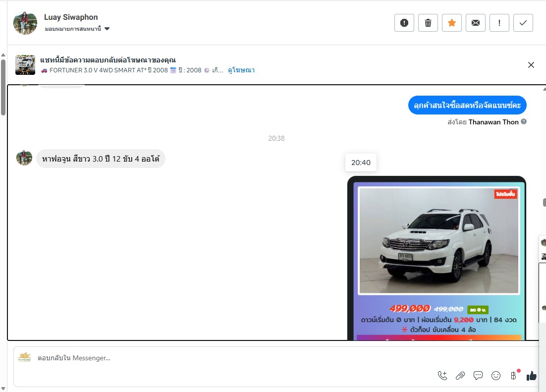Send a thumbs-up like
The image size is (546, 392).
pos(531,376)
